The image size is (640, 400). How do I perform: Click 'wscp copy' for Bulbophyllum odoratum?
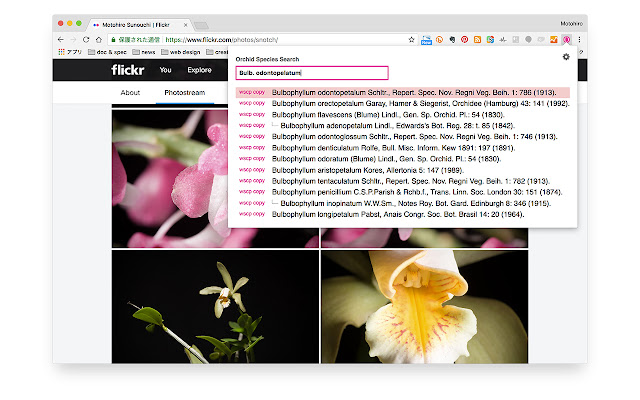click(252, 158)
